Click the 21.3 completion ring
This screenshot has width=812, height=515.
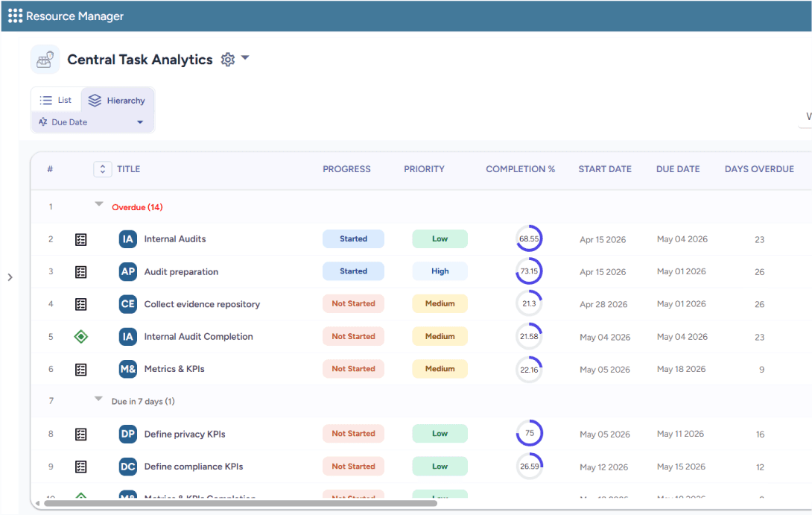529,303
